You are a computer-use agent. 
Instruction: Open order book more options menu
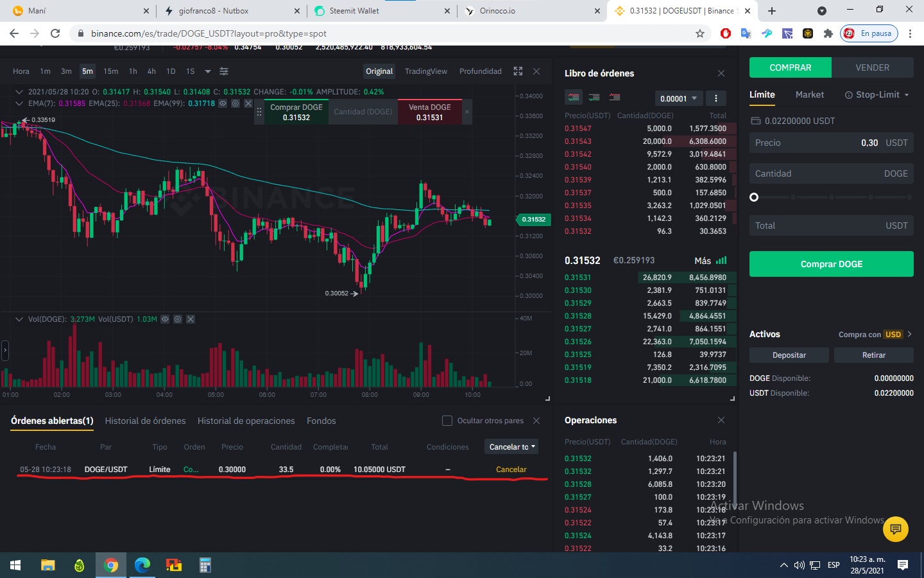click(x=715, y=98)
